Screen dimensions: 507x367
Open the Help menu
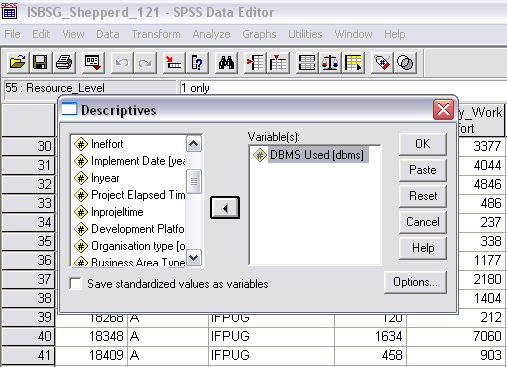pyautogui.click(x=395, y=34)
